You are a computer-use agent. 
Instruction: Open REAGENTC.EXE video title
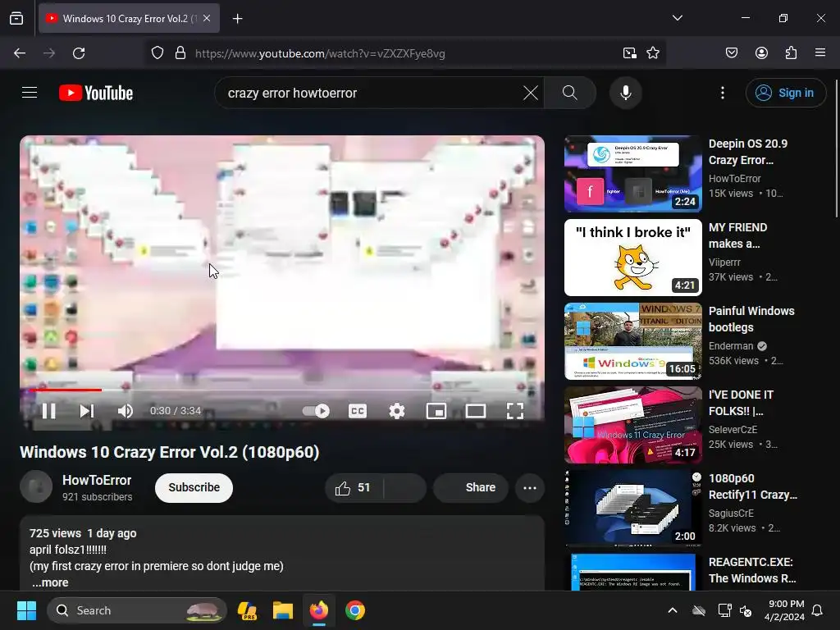tap(752, 570)
